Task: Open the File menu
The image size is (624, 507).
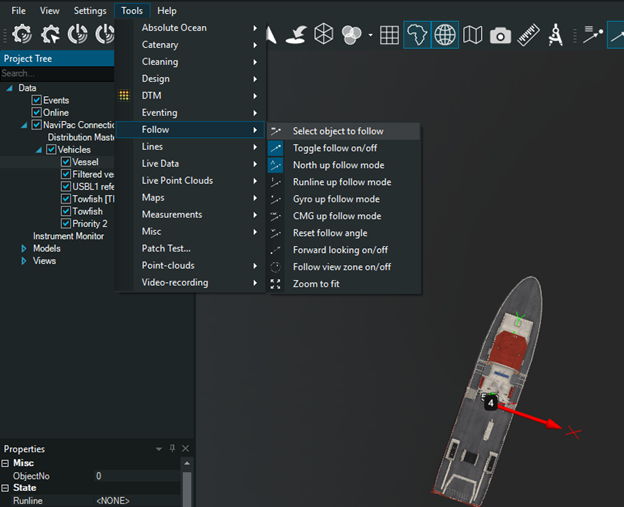Action: pyautogui.click(x=19, y=11)
